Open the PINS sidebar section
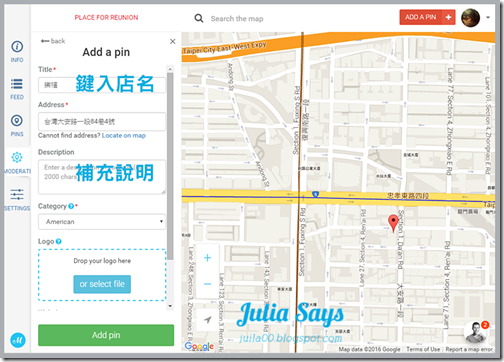 tap(17, 126)
